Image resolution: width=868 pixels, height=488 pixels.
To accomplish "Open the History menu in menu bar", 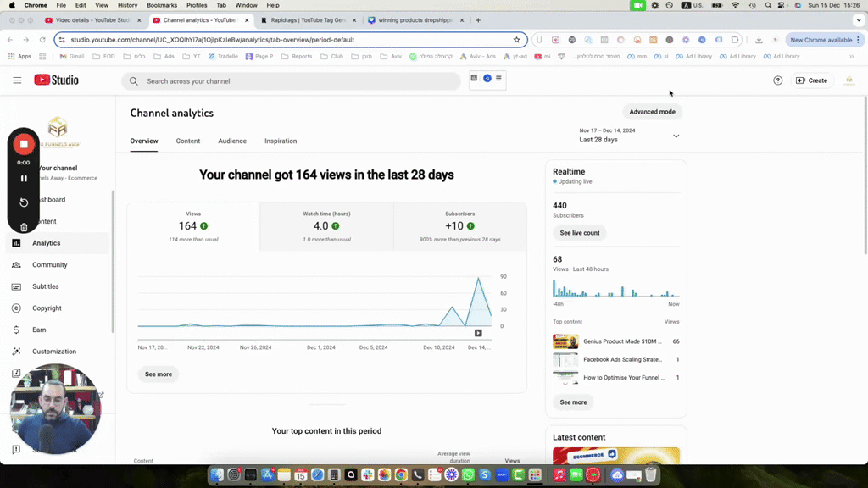I will 127,5.
